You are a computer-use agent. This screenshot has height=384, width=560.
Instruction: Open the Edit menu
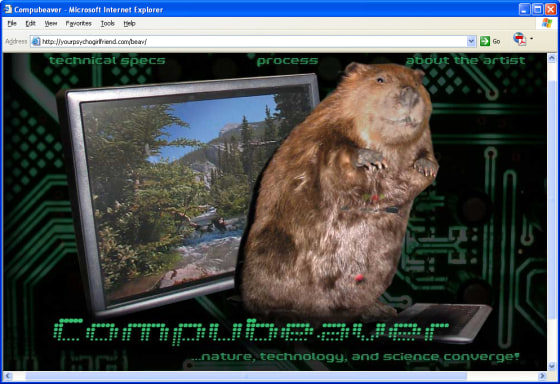point(30,24)
